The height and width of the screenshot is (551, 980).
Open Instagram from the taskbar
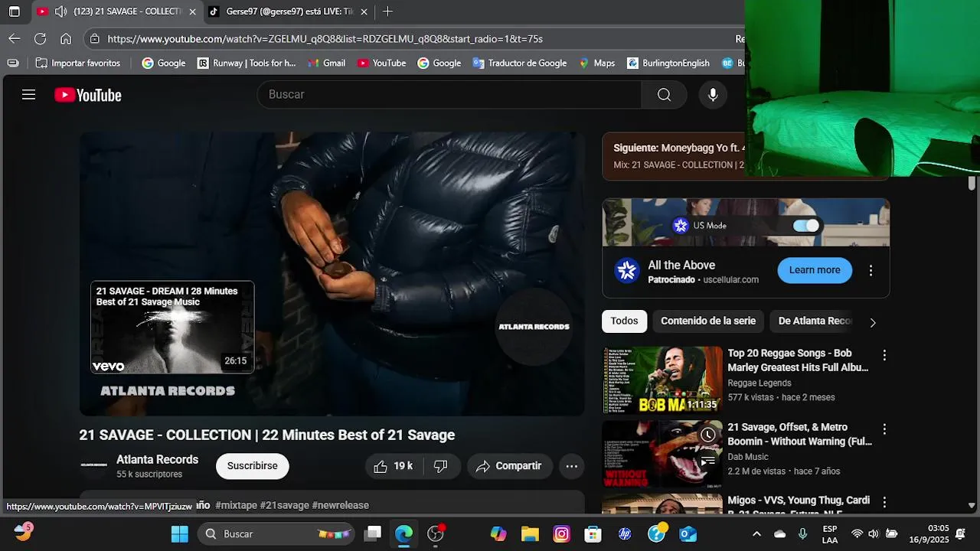click(x=561, y=533)
